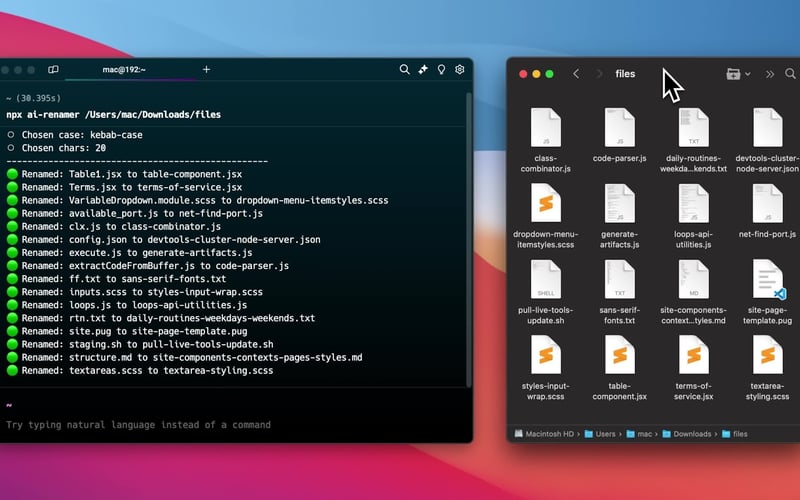Open Finder grouping dropdown
This screenshot has height=500, width=800.
[738, 74]
